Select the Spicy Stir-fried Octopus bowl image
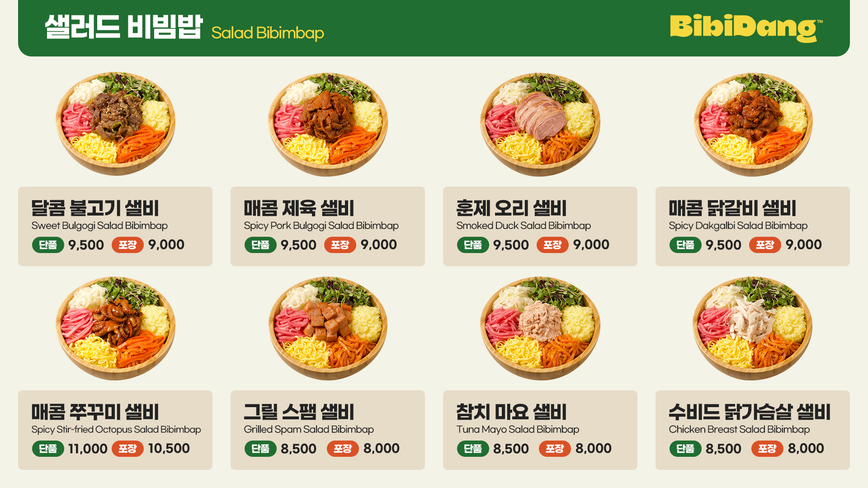Image resolution: width=868 pixels, height=488 pixels. 115,328
